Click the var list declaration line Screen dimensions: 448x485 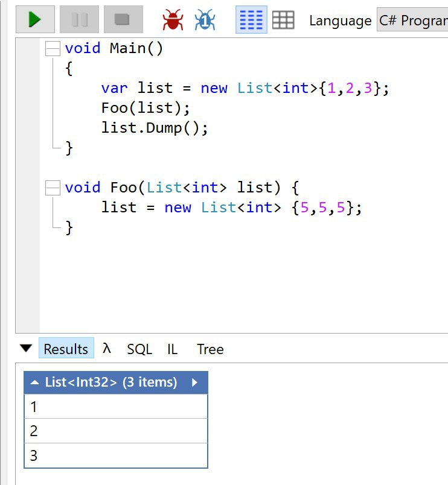[245, 88]
